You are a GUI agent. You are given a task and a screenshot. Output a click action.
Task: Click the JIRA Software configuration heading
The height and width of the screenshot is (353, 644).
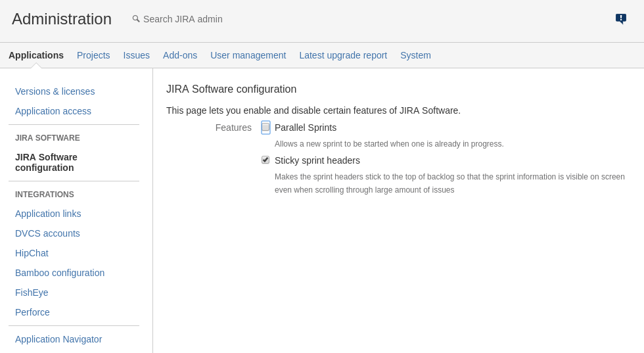pos(231,89)
